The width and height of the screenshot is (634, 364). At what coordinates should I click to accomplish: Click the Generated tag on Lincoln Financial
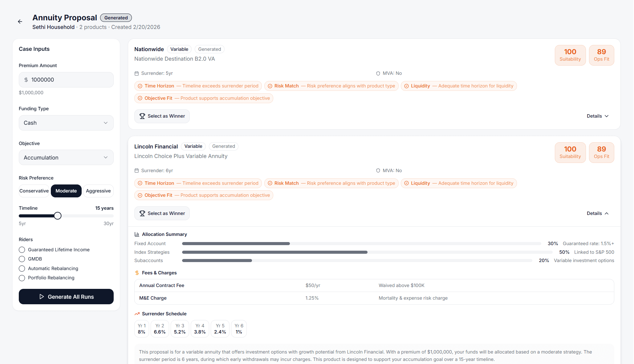(224, 146)
